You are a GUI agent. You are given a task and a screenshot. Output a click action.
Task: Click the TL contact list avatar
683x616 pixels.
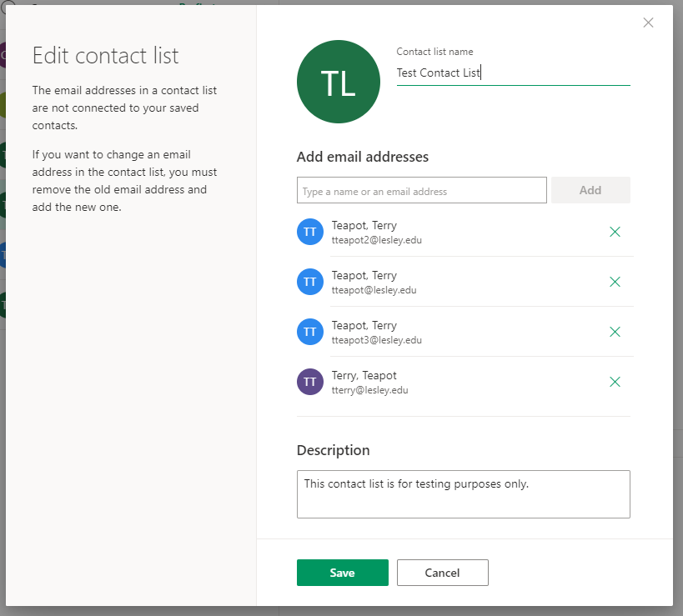(339, 82)
